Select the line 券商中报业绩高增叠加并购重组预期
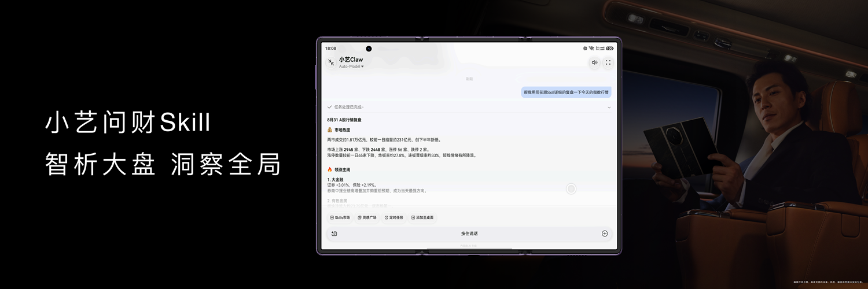Image resolution: width=868 pixels, height=289 pixels. (x=377, y=190)
